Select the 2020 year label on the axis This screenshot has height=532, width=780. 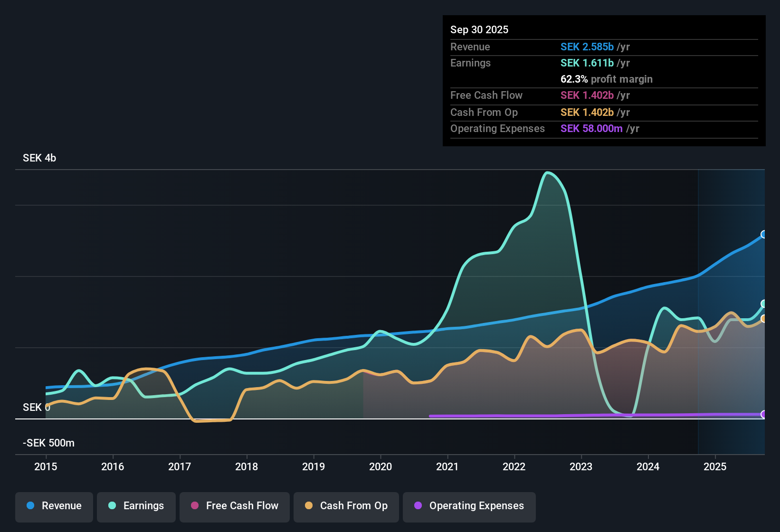[380, 467]
